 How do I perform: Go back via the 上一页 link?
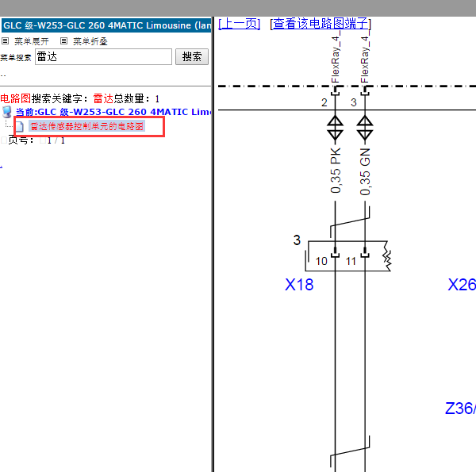(240, 24)
